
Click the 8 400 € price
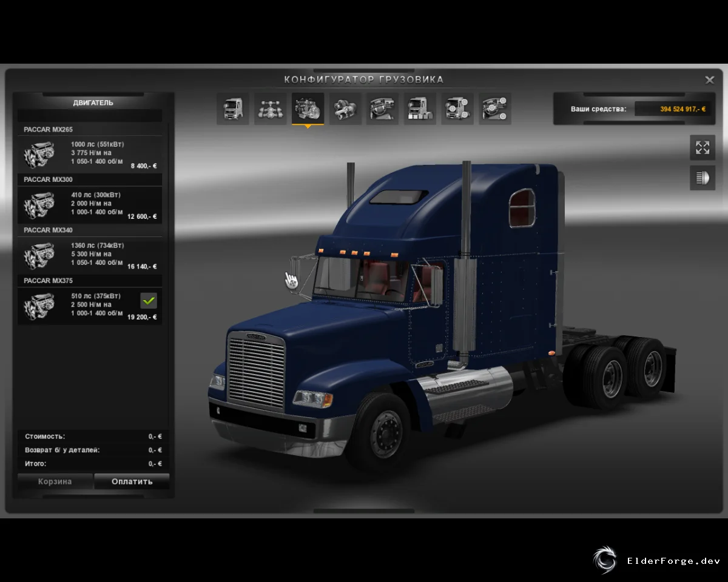(x=144, y=166)
